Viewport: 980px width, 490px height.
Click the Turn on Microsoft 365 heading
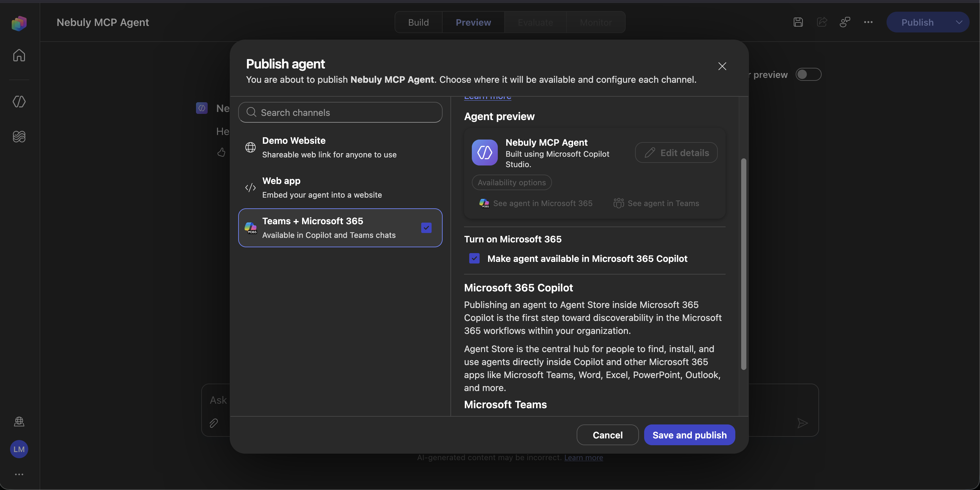[512, 239]
